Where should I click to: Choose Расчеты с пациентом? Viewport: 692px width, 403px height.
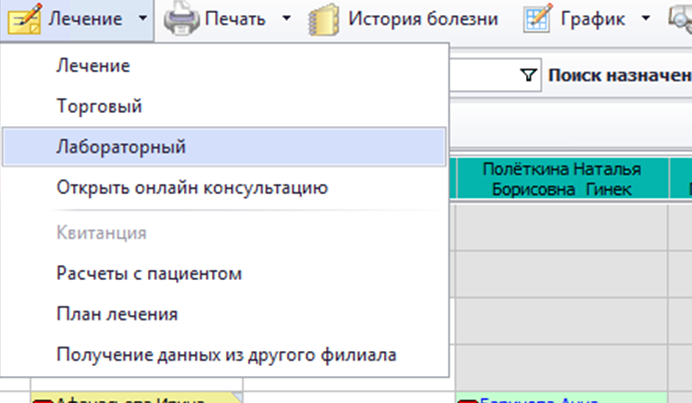(x=149, y=273)
